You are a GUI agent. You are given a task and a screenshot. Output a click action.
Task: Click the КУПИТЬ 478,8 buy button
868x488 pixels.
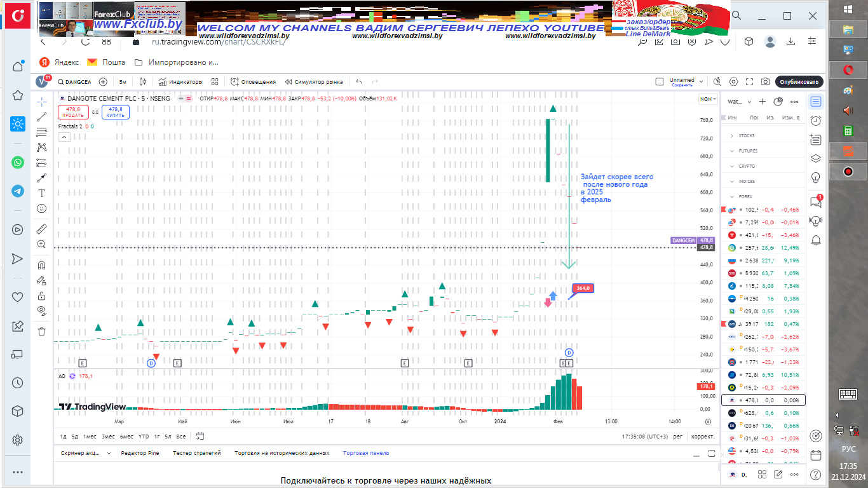click(x=115, y=112)
